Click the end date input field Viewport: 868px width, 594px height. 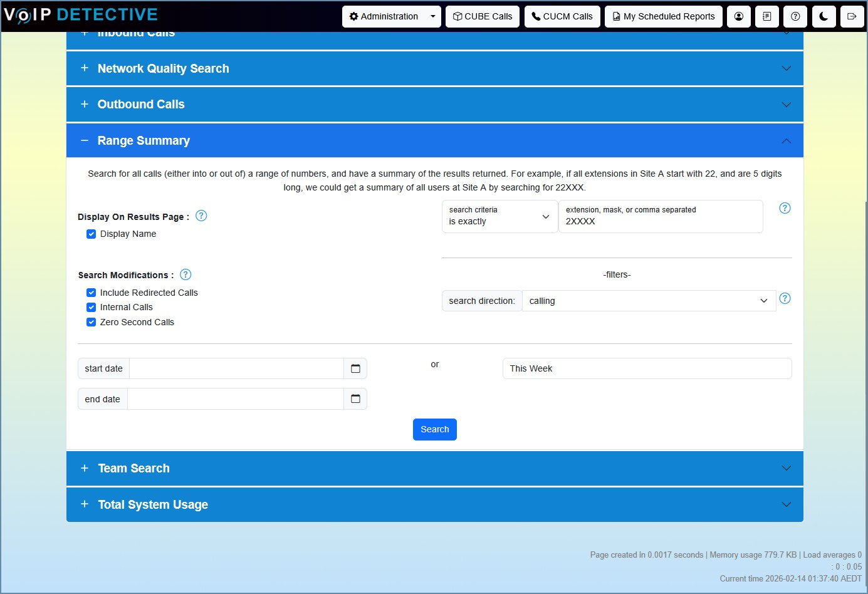pyautogui.click(x=236, y=399)
